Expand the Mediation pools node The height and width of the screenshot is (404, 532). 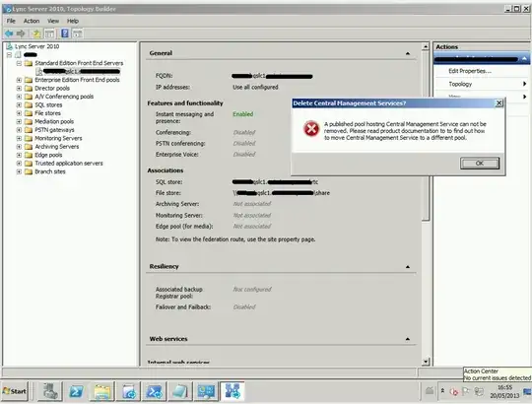pyautogui.click(x=19, y=121)
